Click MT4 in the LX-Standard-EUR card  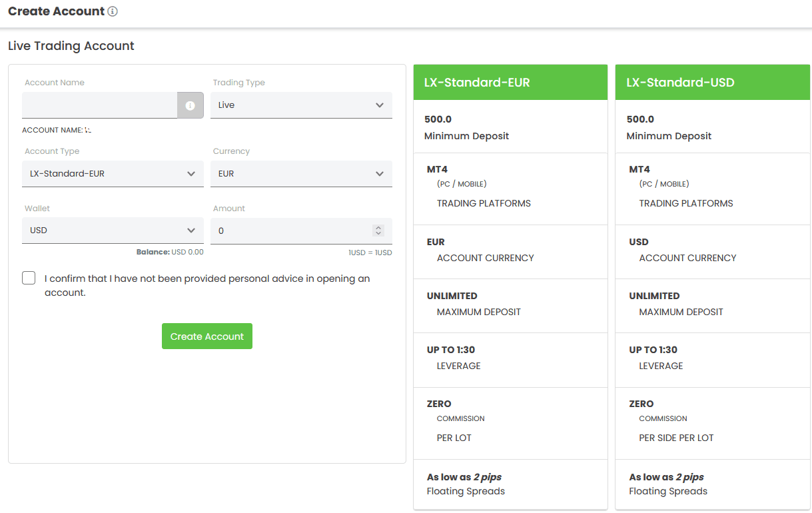click(437, 169)
